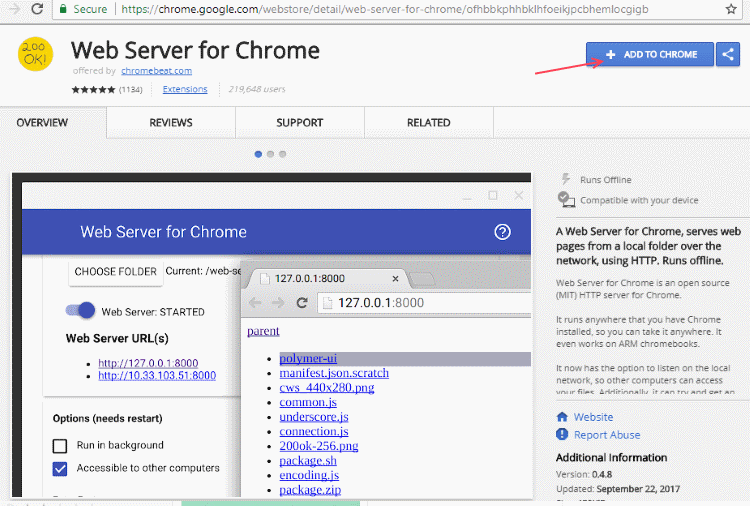750x506 pixels.
Task: Click the Report Abuse exclamation icon
Action: 562,434
